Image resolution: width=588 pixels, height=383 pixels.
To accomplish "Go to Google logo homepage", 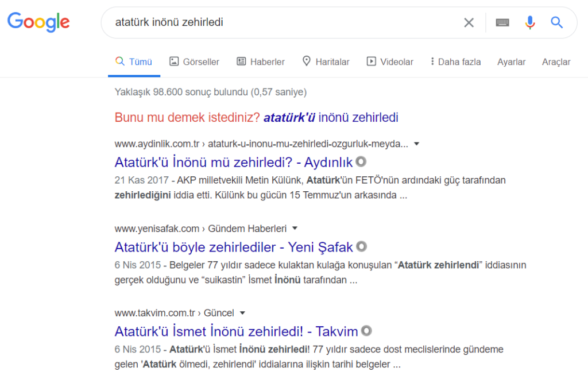I will coord(38,22).
